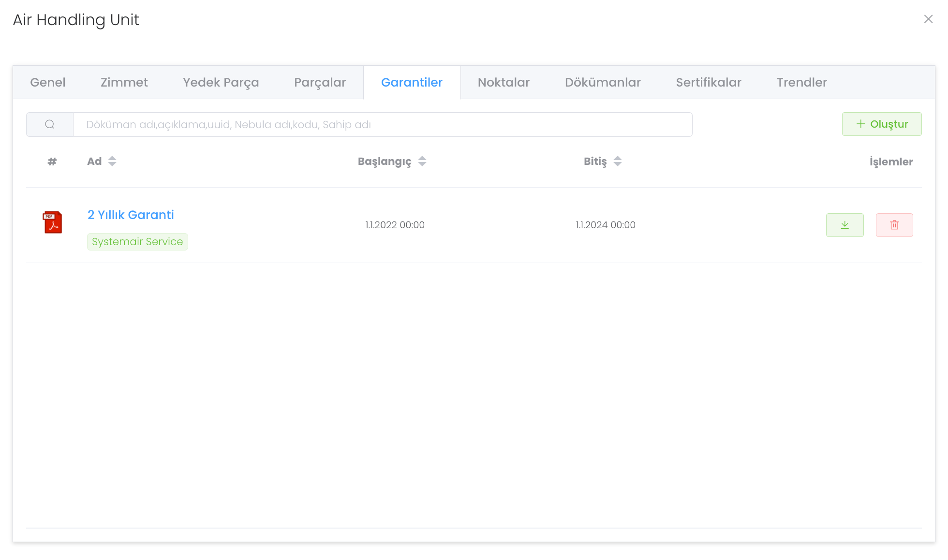Open the 2 Yıllık Garanti link
948x560 pixels.
click(131, 215)
